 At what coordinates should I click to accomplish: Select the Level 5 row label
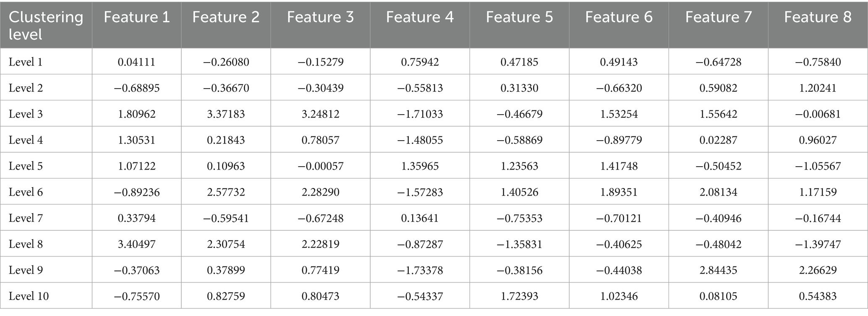click(26, 166)
